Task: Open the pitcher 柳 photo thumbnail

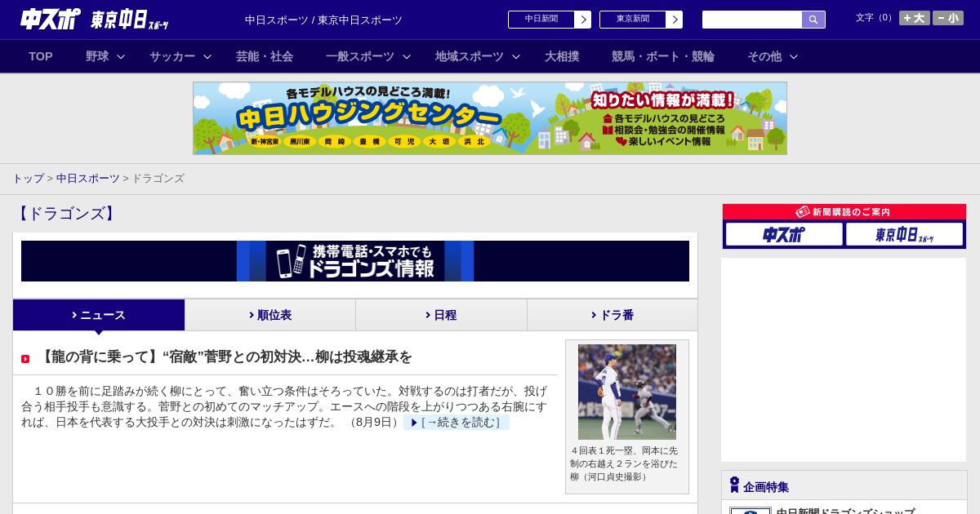Action: coord(627,392)
